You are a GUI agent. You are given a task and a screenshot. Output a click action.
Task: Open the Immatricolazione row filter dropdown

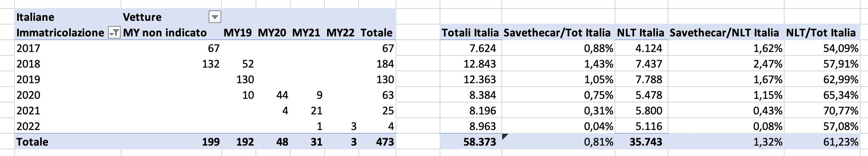(x=114, y=33)
